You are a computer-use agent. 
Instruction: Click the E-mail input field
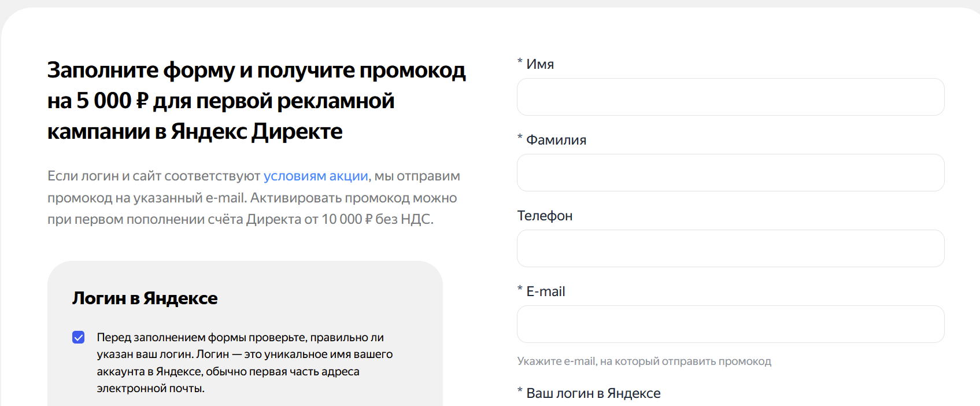(730, 324)
